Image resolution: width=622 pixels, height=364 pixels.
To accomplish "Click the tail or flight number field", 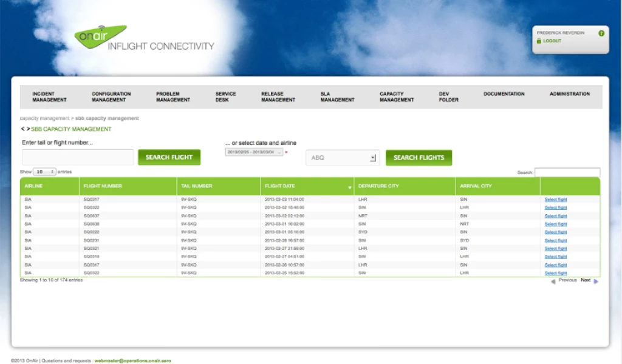I will point(78,158).
